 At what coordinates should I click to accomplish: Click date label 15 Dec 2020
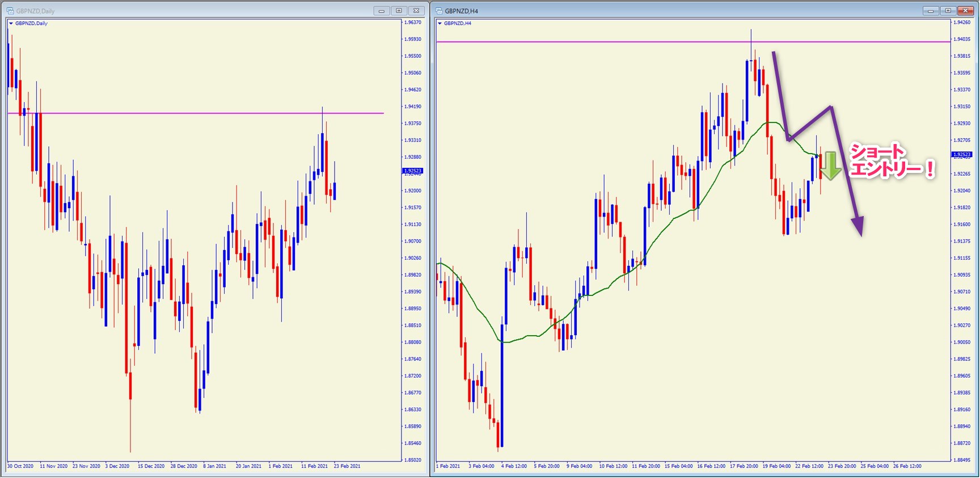(x=151, y=466)
